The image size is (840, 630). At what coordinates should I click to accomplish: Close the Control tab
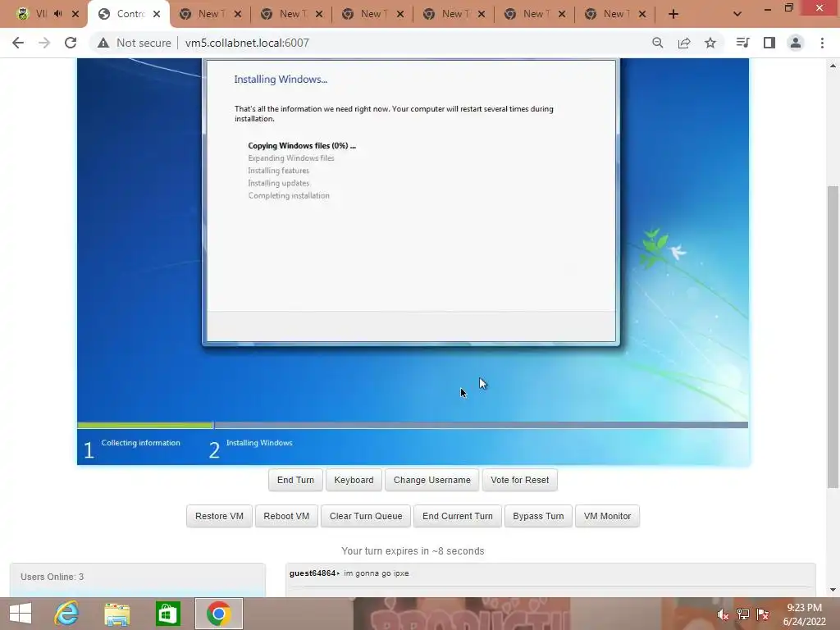pyautogui.click(x=157, y=14)
